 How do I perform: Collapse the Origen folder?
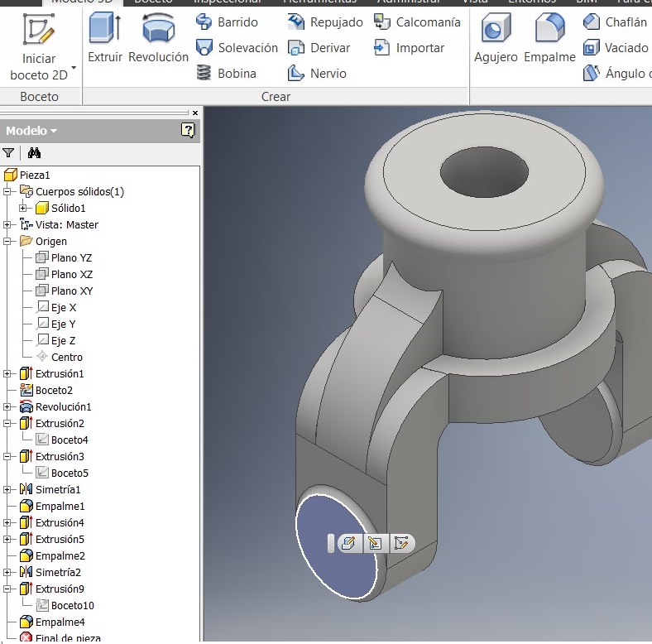[x=7, y=241]
